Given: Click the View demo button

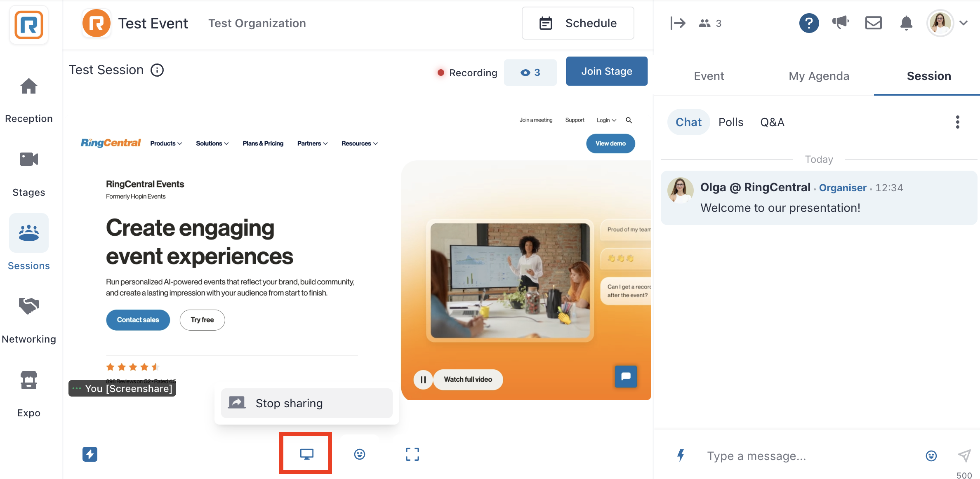Looking at the screenshot, I should 610,143.
